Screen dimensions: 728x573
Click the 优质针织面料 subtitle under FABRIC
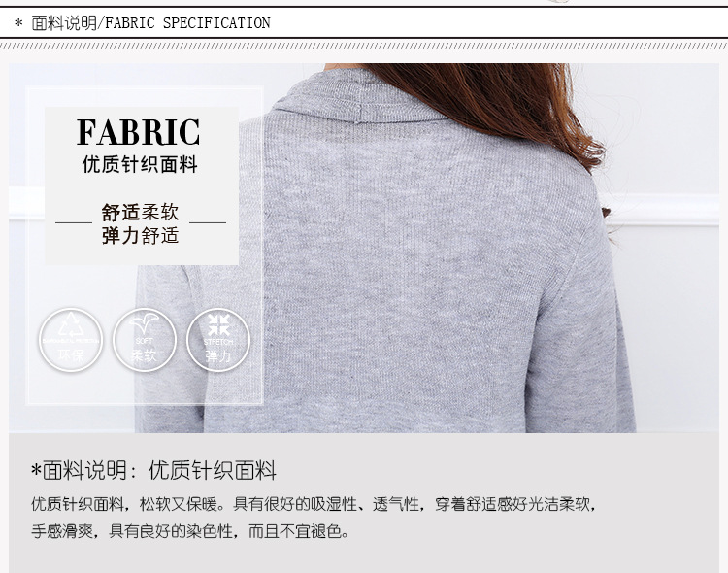click(x=140, y=164)
